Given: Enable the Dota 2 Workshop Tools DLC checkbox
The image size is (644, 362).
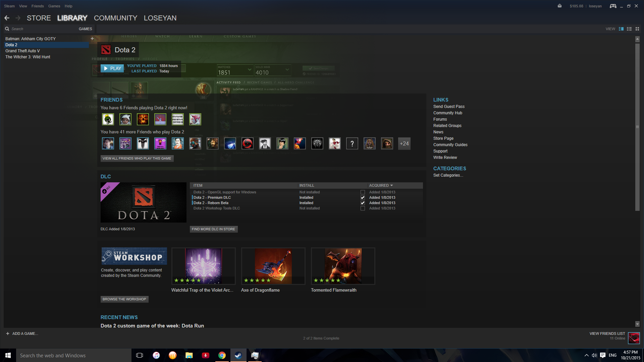Looking at the screenshot, I should (363, 208).
